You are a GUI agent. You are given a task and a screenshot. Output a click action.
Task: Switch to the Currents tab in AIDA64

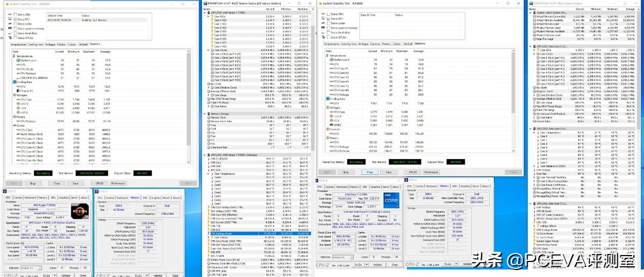(x=375, y=44)
